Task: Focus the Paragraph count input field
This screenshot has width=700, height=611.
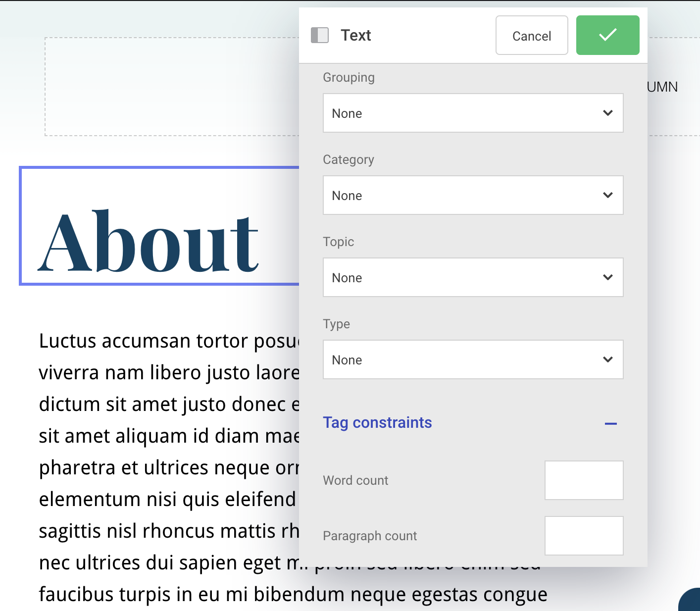Action: (584, 536)
